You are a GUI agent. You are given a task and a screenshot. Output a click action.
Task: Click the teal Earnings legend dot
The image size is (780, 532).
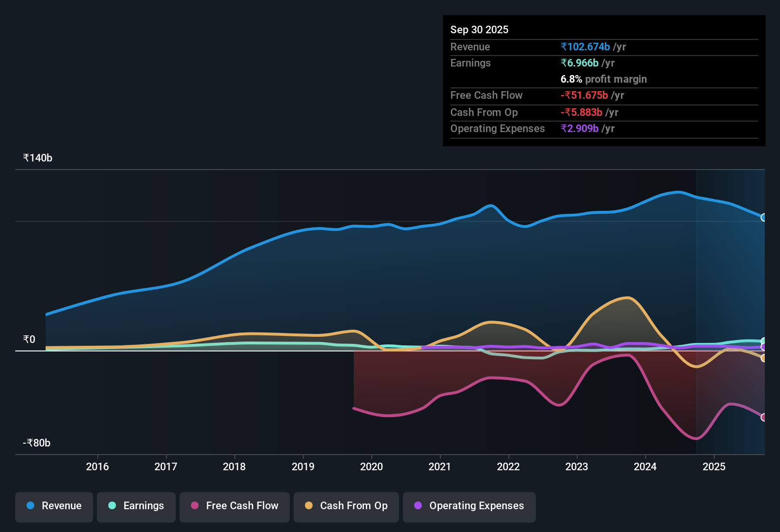click(x=112, y=506)
